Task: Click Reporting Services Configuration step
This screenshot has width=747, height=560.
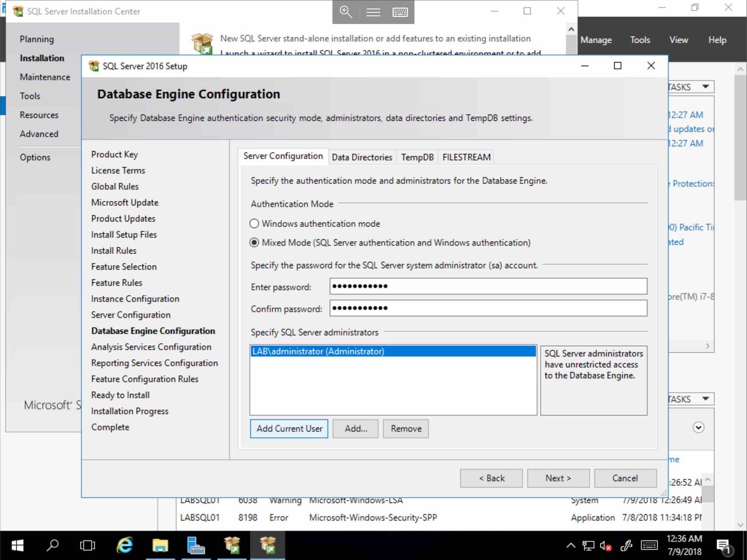Action: tap(155, 363)
